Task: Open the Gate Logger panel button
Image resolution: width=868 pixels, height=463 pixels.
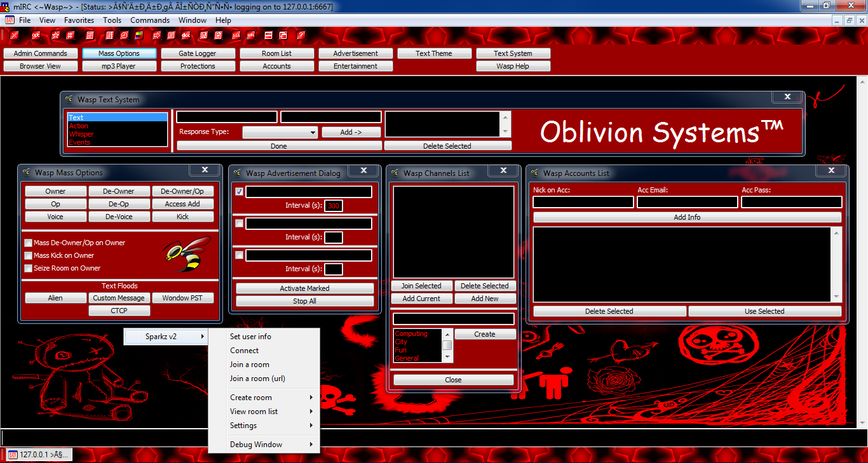Action: click(198, 53)
